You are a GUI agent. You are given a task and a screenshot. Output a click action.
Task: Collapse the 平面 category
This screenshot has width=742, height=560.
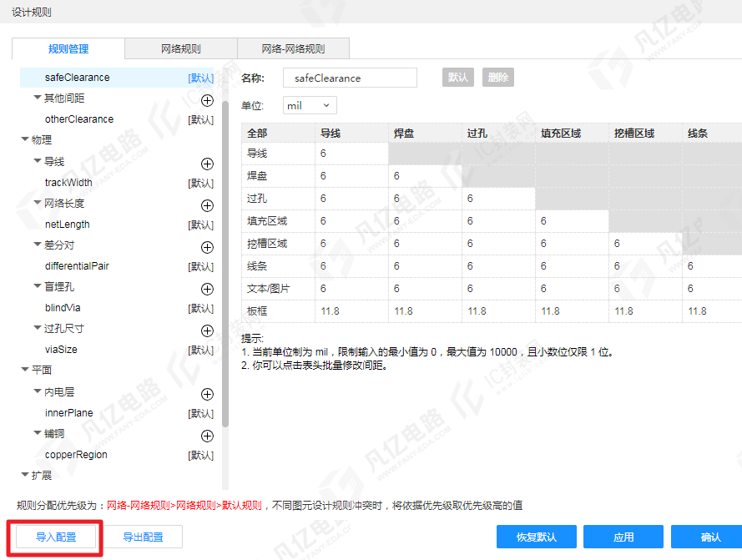(25, 369)
